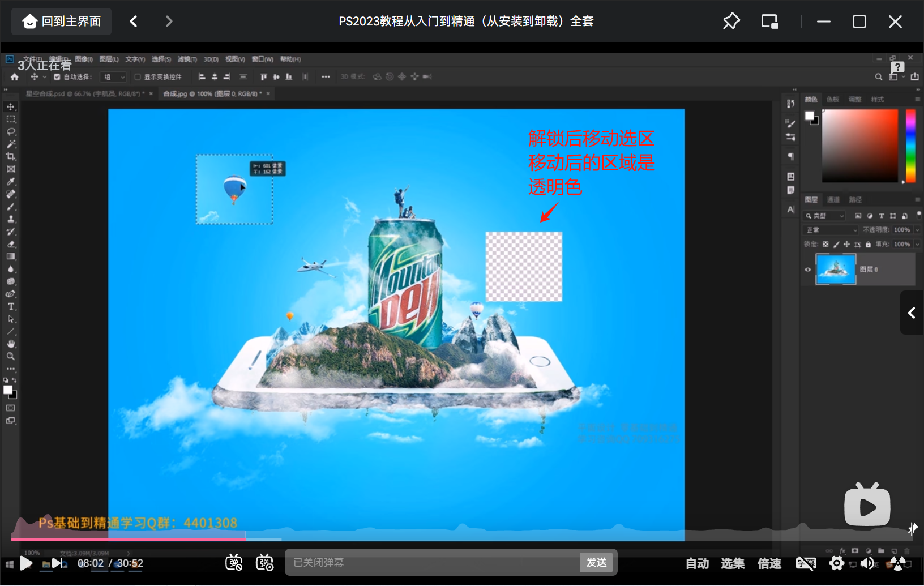Open the 图像(I) menu
Viewport: 924px width, 586px height.
pyautogui.click(x=84, y=59)
